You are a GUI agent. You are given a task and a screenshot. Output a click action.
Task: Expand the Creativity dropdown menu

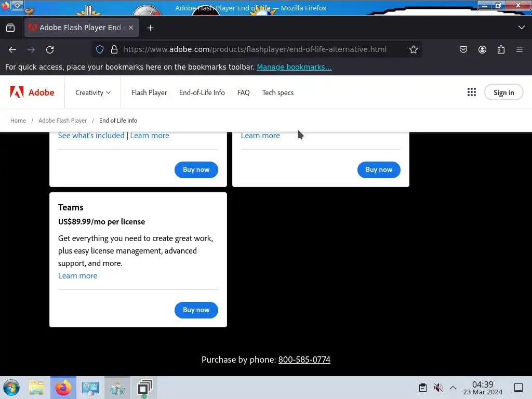point(93,92)
